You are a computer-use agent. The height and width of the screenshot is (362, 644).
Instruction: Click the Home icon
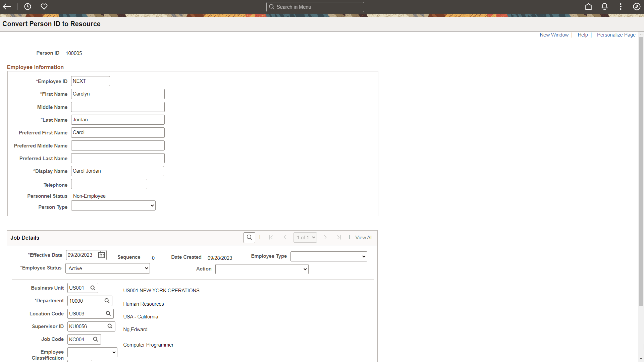(x=589, y=6)
